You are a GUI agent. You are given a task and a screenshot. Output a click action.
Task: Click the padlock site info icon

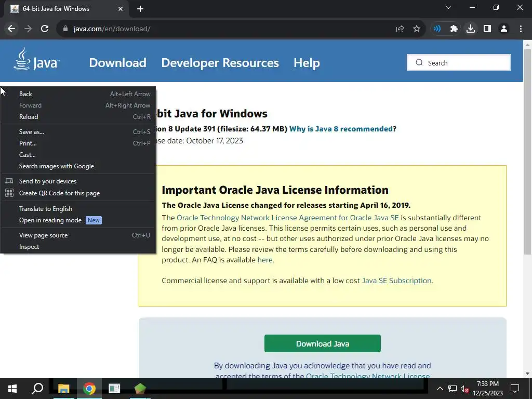click(x=65, y=29)
